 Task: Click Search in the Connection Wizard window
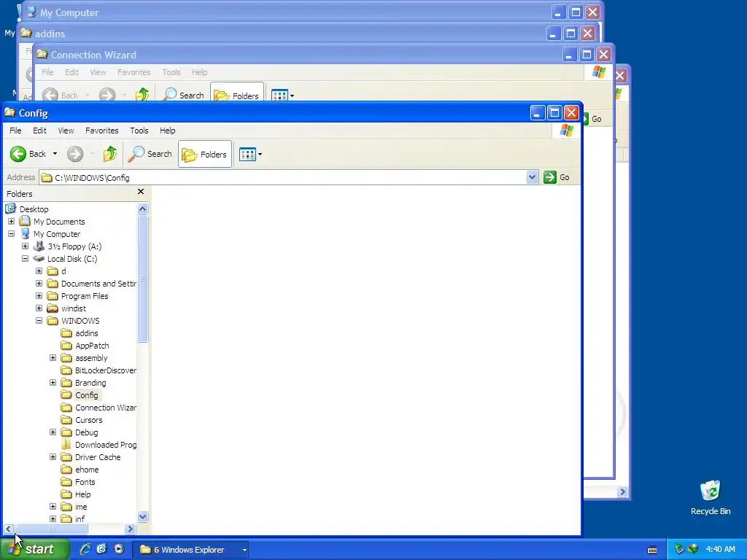pos(183,95)
